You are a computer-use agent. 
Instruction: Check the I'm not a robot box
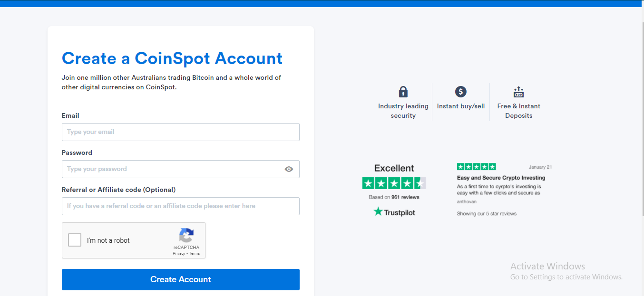pos(75,240)
